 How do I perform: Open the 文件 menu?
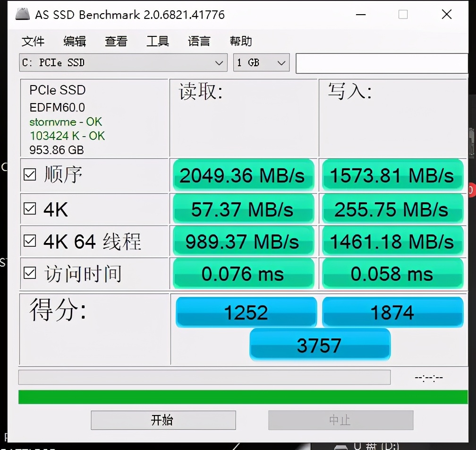click(x=33, y=42)
